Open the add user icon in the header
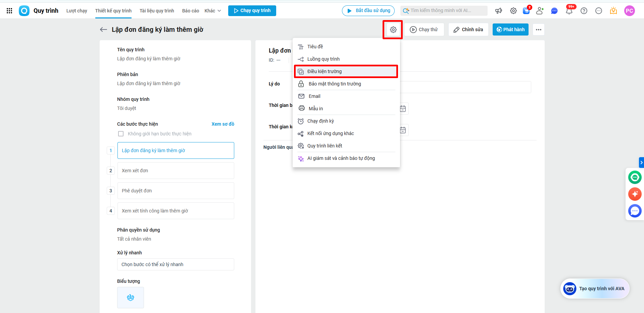 [x=540, y=11]
